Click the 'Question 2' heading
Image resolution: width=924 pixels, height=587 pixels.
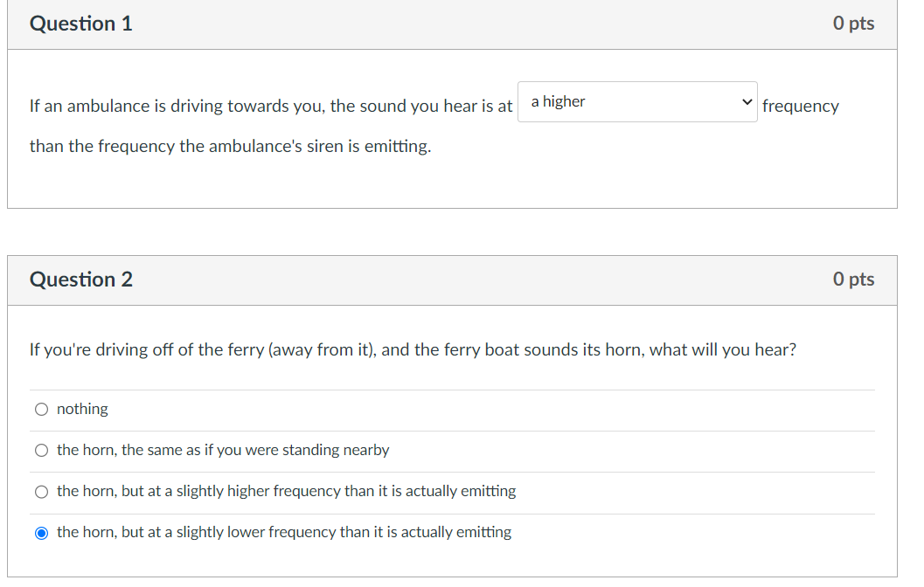[x=80, y=280]
